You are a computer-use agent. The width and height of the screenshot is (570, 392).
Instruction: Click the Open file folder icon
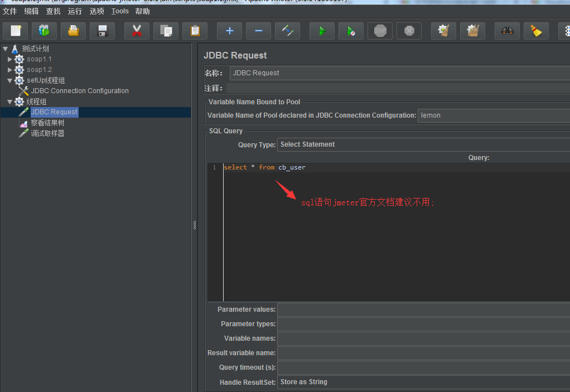pyautogui.click(x=73, y=31)
